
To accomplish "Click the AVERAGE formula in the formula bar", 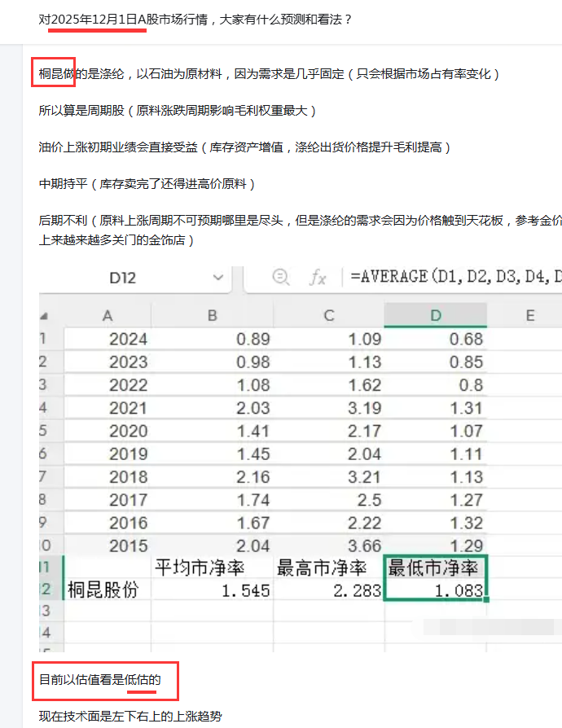I will tap(455, 277).
